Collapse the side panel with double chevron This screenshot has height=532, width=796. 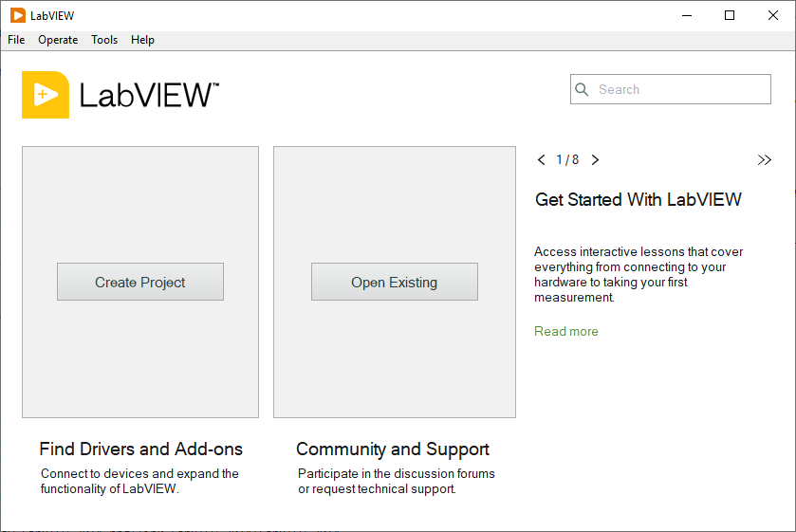click(764, 160)
